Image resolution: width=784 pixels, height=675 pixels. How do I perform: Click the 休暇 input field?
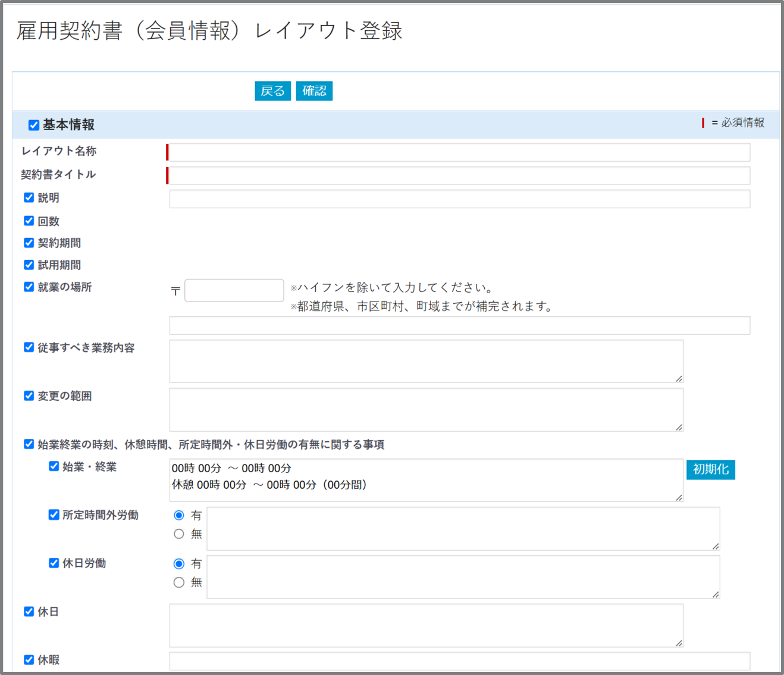pyautogui.click(x=460, y=661)
